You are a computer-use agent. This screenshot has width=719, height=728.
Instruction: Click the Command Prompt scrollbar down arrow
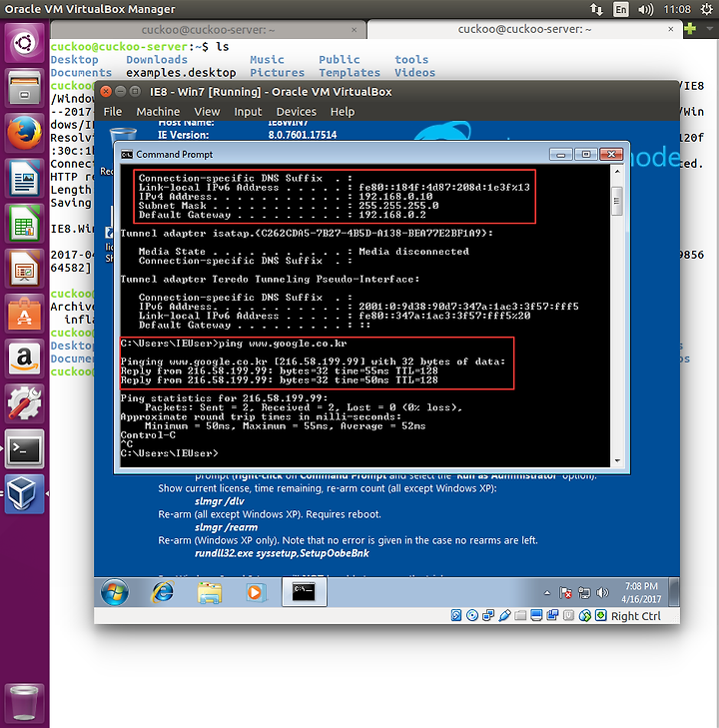pos(617,460)
